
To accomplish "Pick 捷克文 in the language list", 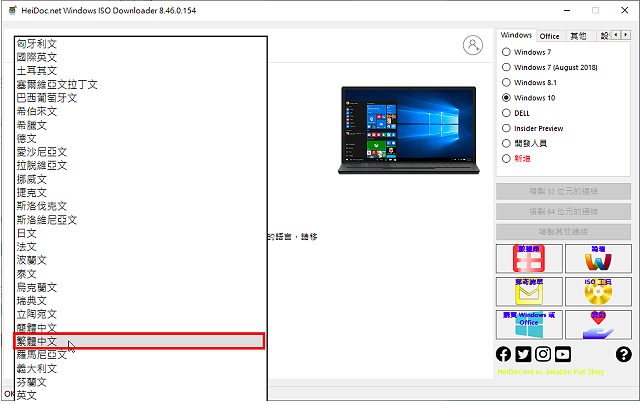I will pos(141,193).
